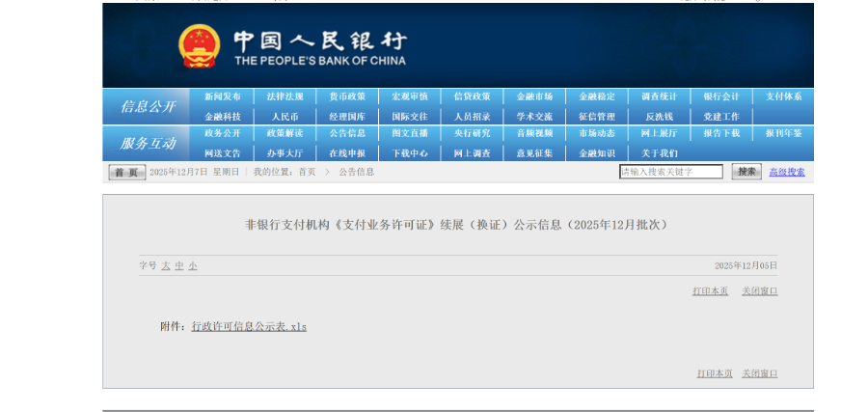Open the 反洗钱 menu item
The width and height of the screenshot is (868, 412).
659,116
